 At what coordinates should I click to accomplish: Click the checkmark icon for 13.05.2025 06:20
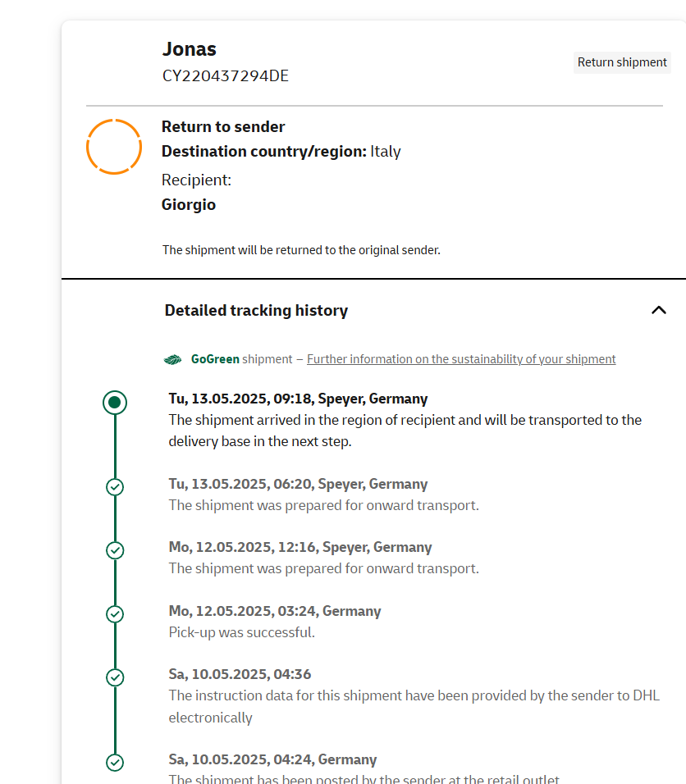click(x=115, y=487)
